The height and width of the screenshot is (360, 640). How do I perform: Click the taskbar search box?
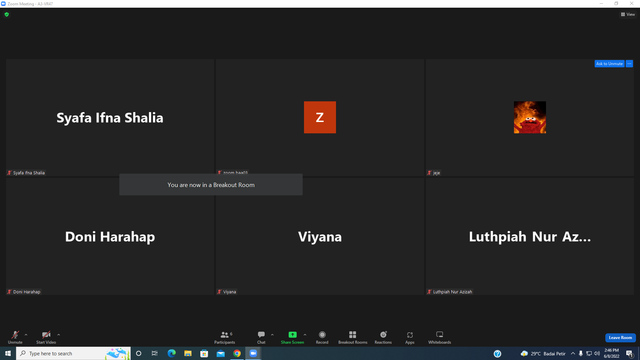[73, 353]
